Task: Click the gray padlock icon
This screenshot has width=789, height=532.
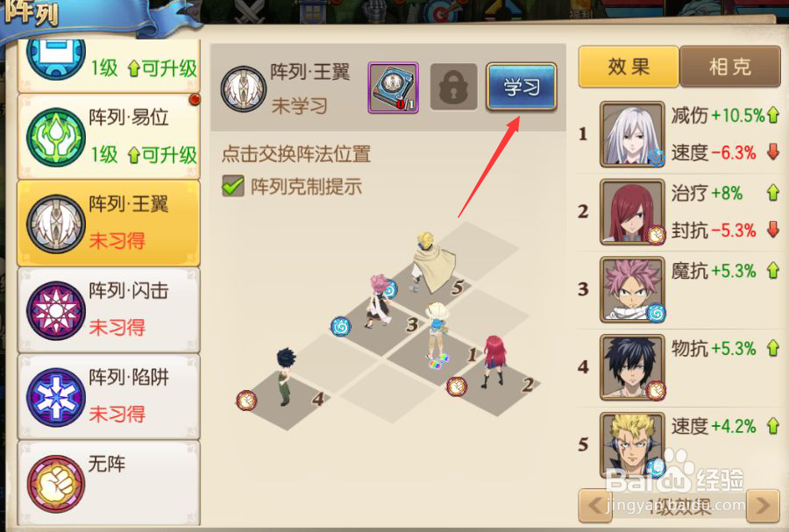Action: (453, 87)
